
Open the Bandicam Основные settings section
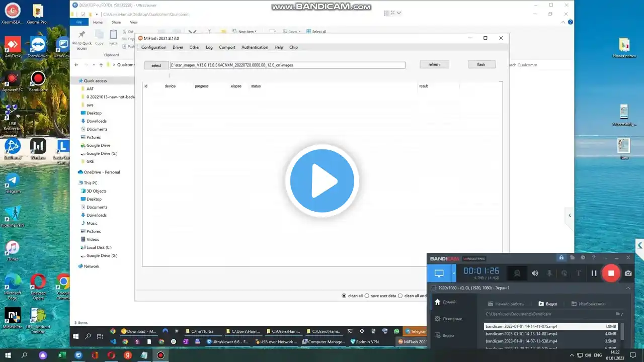click(448, 319)
